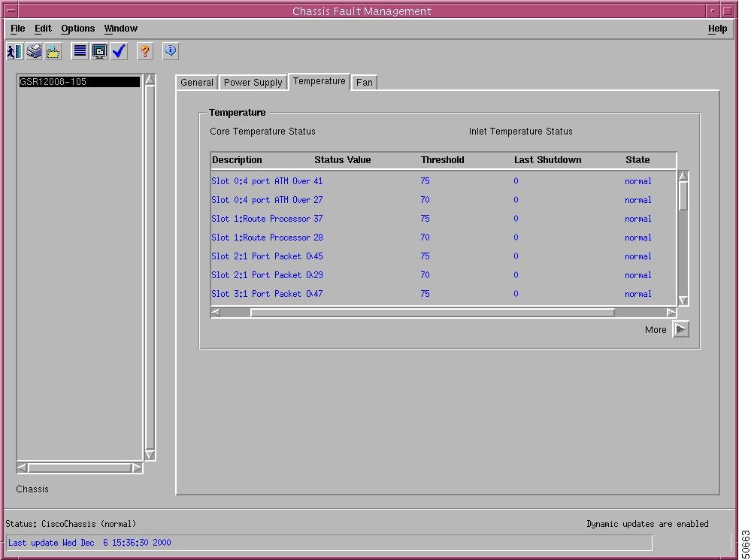Open the window menu button in the title bar
Viewport: 751px width, 560px height.
pos(10,11)
